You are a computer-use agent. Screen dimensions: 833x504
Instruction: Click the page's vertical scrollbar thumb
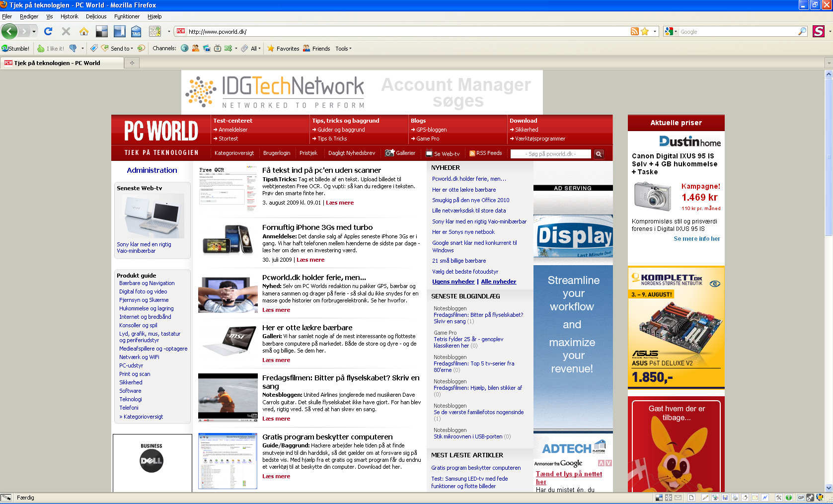pyautogui.click(x=829, y=156)
